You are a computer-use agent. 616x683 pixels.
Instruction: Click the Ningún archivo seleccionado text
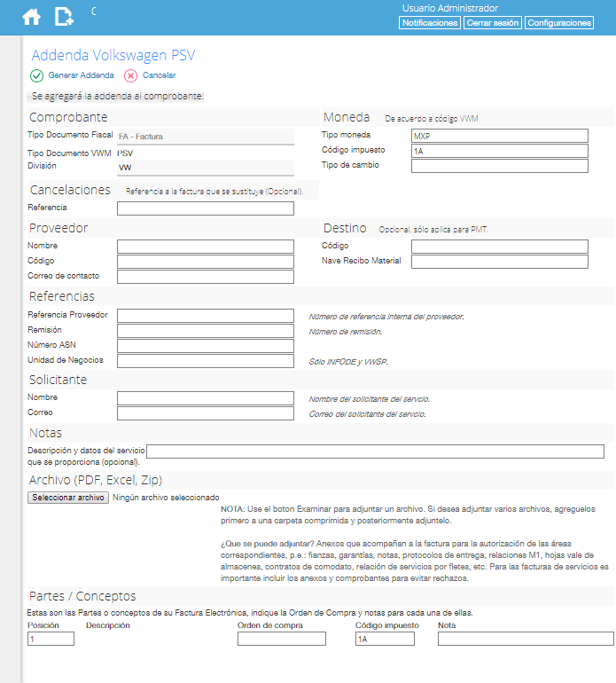166,498
